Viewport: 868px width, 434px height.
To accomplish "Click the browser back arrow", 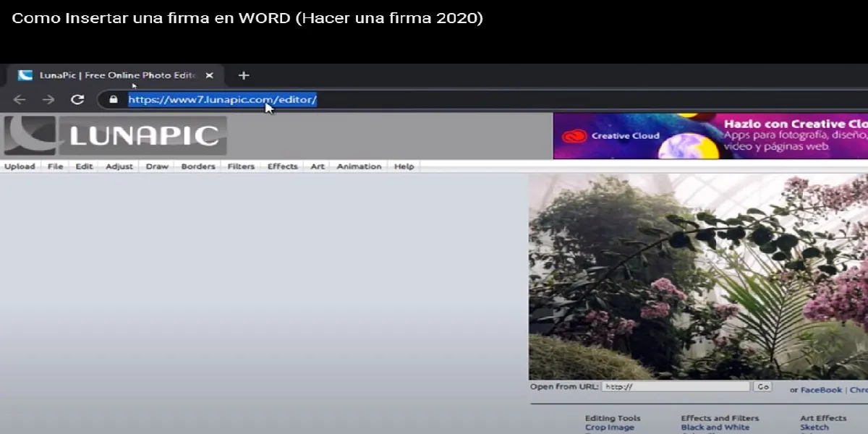I will pos(20,100).
